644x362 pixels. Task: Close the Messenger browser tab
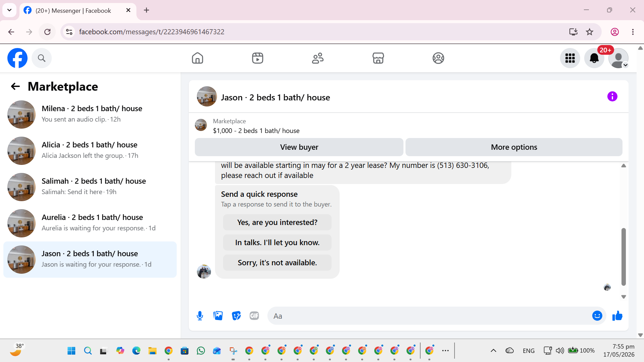tap(128, 10)
